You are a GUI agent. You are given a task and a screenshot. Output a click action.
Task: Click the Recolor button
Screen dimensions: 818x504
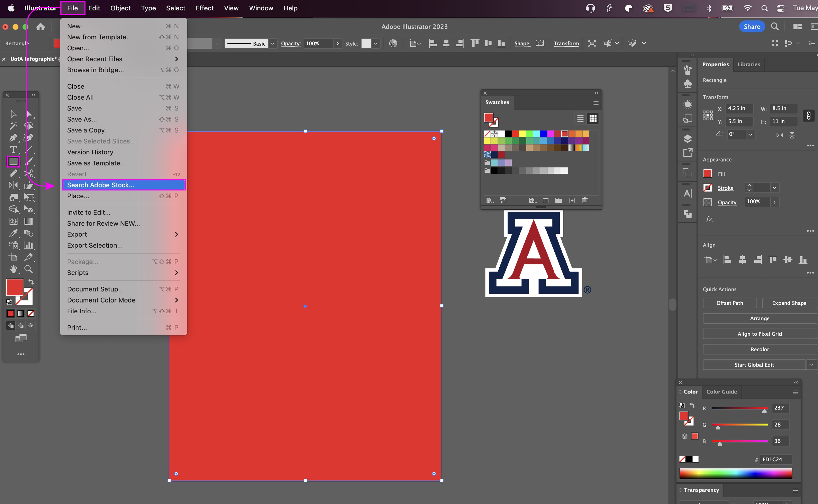pos(759,349)
